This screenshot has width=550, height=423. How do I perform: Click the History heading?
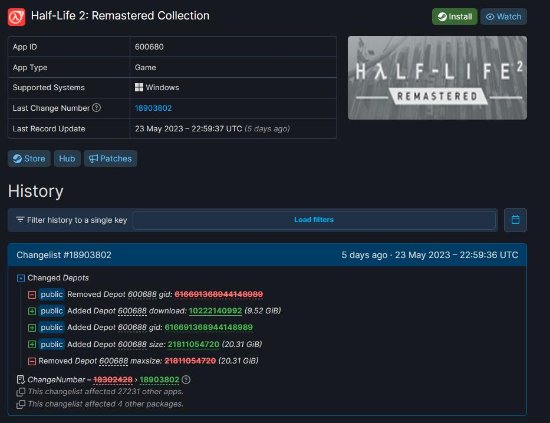(35, 191)
